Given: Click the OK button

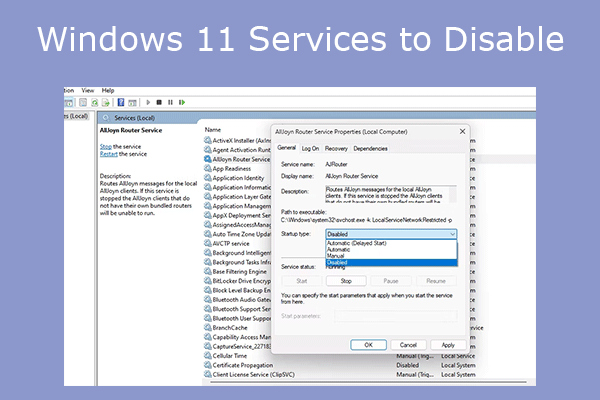Looking at the screenshot, I should click(368, 345).
